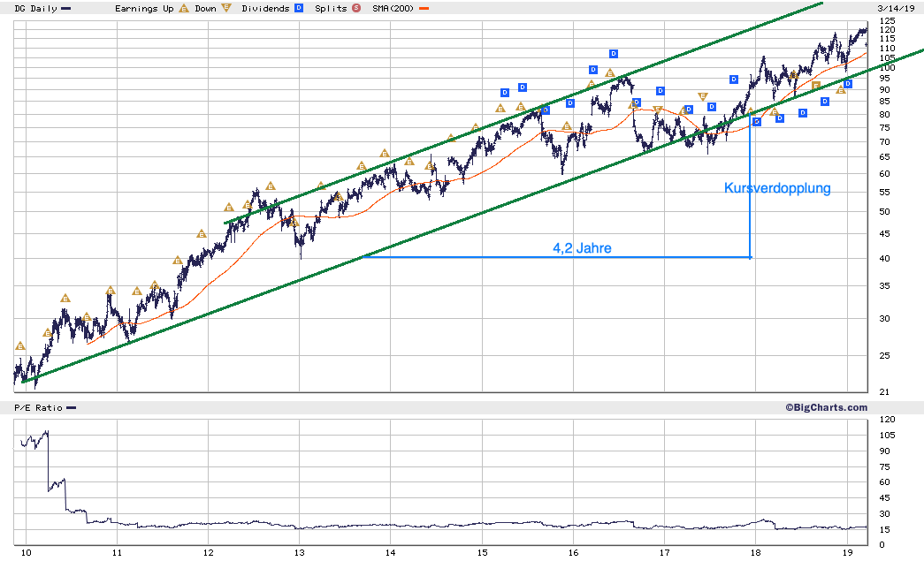Click the 40 price axis label

(x=884, y=259)
